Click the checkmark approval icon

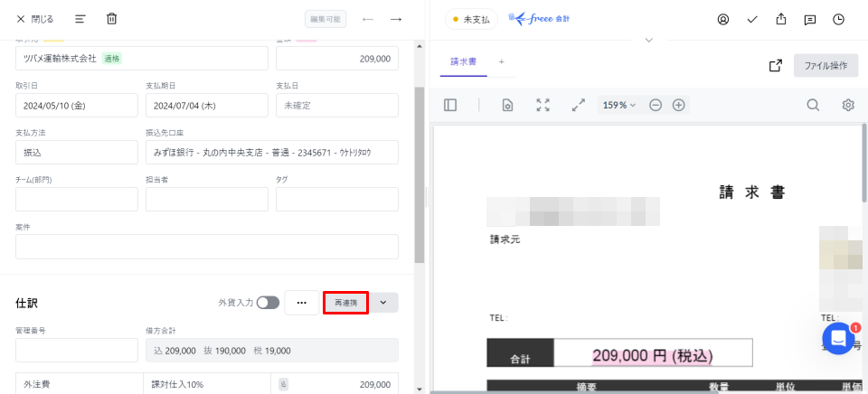coord(751,19)
